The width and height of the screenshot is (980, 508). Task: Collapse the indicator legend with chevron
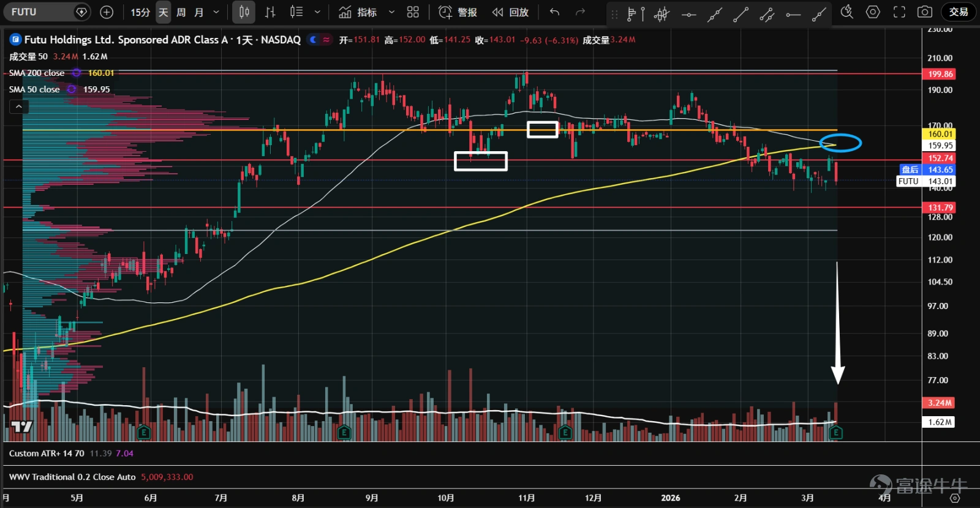(x=19, y=106)
